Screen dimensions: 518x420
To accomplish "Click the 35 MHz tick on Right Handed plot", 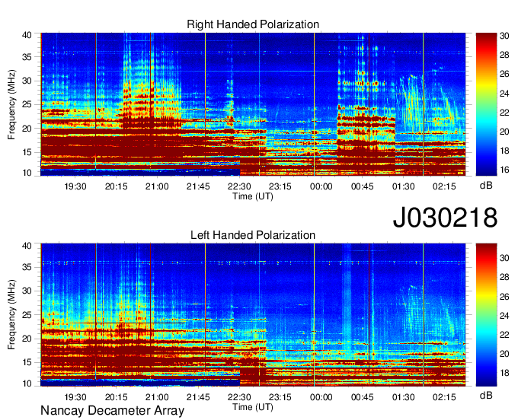I will [27, 57].
